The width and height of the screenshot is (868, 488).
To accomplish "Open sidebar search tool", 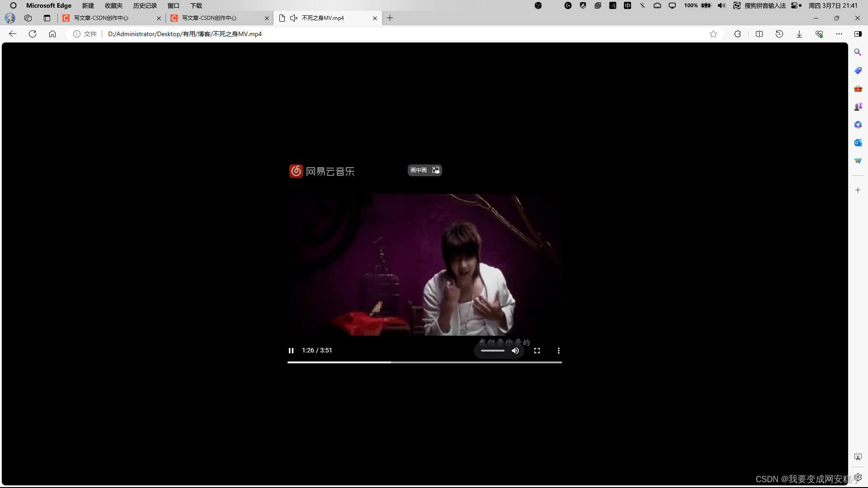I will (858, 52).
